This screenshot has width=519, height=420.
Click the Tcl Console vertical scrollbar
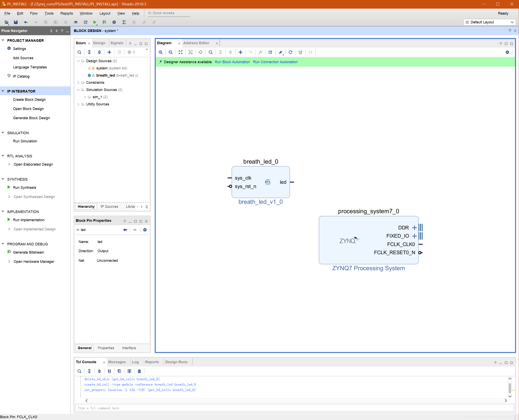(x=510, y=388)
